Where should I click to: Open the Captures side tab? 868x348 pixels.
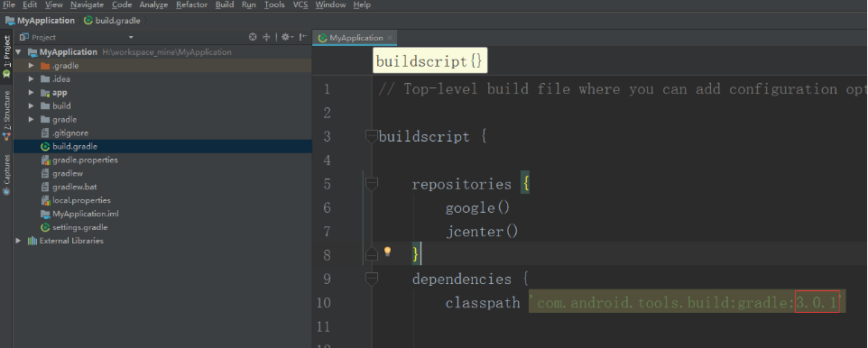coord(6,175)
